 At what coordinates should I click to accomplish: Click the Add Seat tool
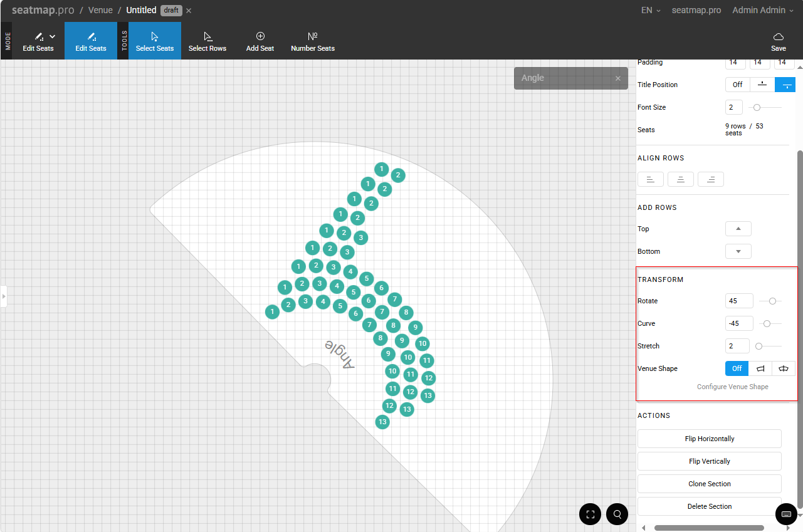point(260,41)
